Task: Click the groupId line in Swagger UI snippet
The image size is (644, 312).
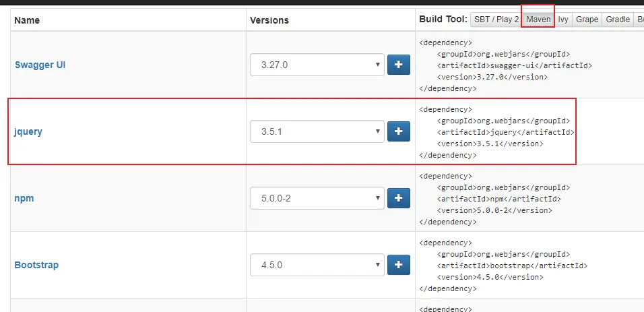Action: click(x=503, y=54)
